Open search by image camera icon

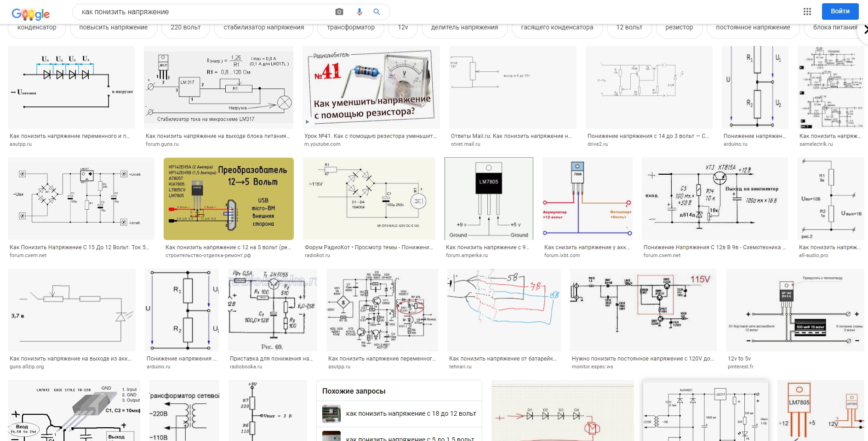[339, 12]
